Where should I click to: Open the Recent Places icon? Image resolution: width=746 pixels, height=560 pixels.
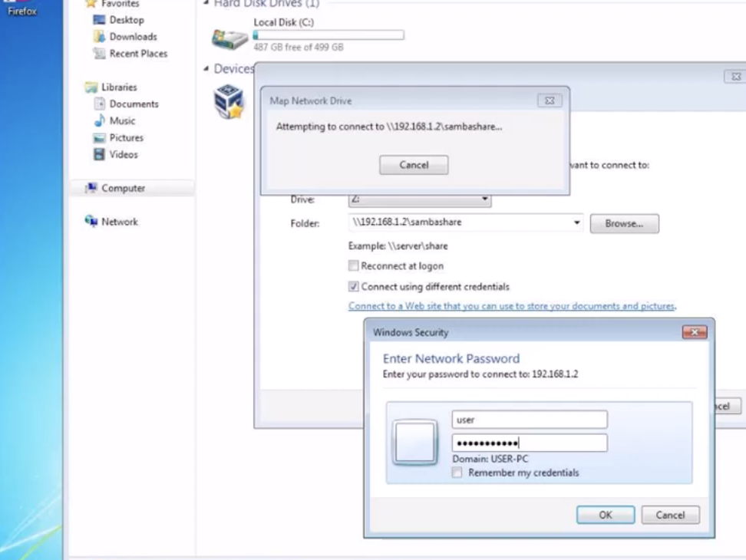(x=99, y=54)
